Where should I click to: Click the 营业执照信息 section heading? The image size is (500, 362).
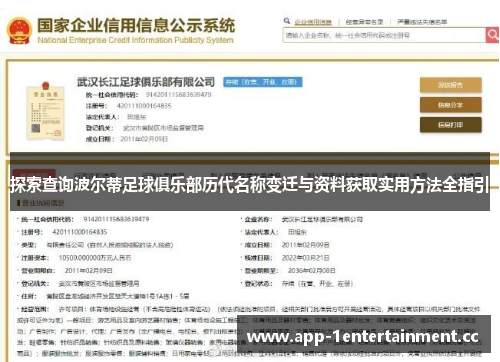[43, 203]
